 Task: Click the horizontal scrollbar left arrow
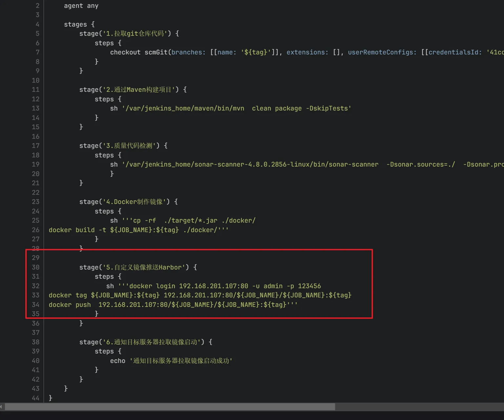[2, 407]
